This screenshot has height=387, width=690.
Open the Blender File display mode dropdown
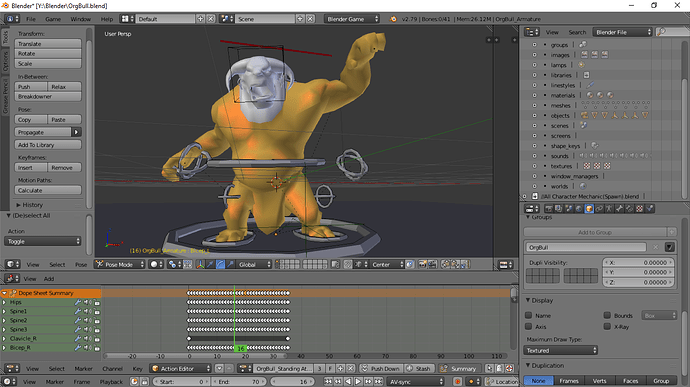pos(622,32)
